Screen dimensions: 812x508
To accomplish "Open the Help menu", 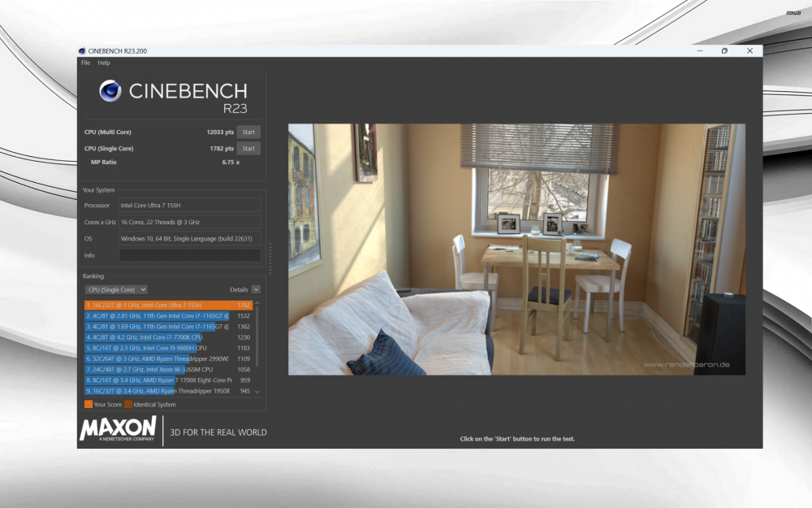I will point(104,63).
